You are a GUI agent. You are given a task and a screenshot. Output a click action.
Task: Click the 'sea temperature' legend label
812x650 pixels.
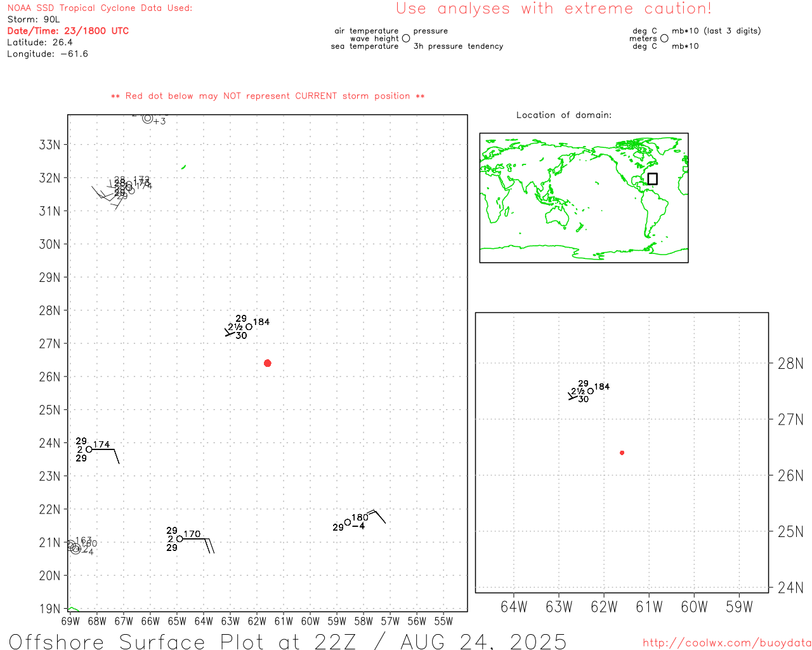tap(365, 46)
